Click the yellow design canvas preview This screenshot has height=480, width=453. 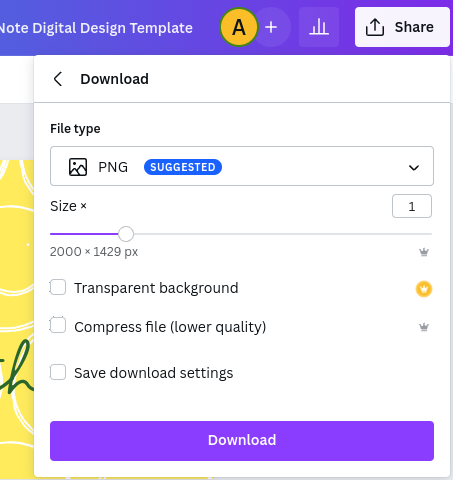(x=17, y=318)
